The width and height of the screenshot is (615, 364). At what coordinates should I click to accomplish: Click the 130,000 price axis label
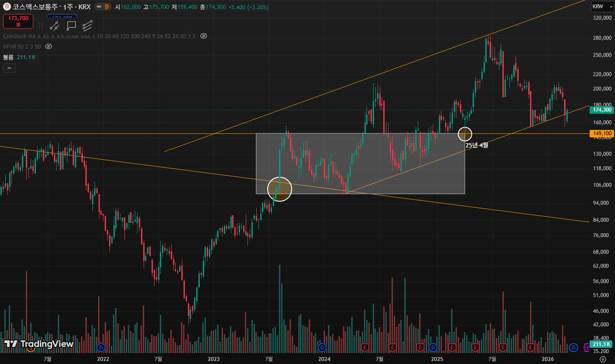pos(602,154)
